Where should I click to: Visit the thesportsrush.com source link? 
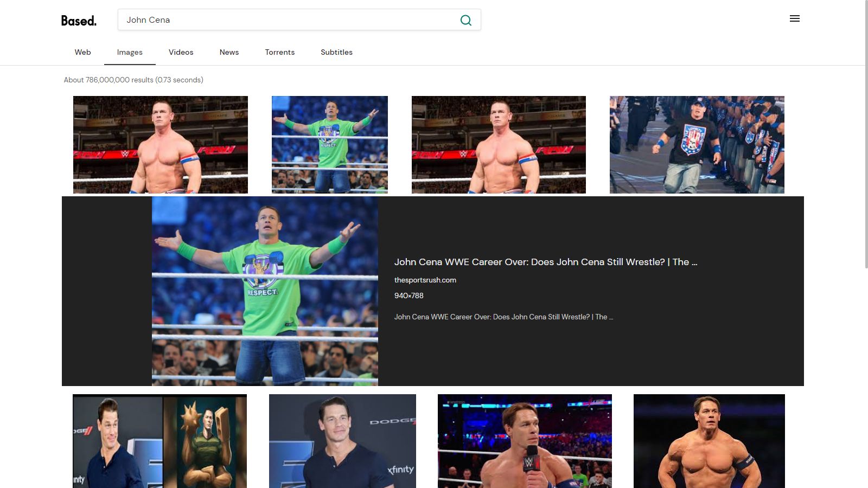click(x=425, y=280)
